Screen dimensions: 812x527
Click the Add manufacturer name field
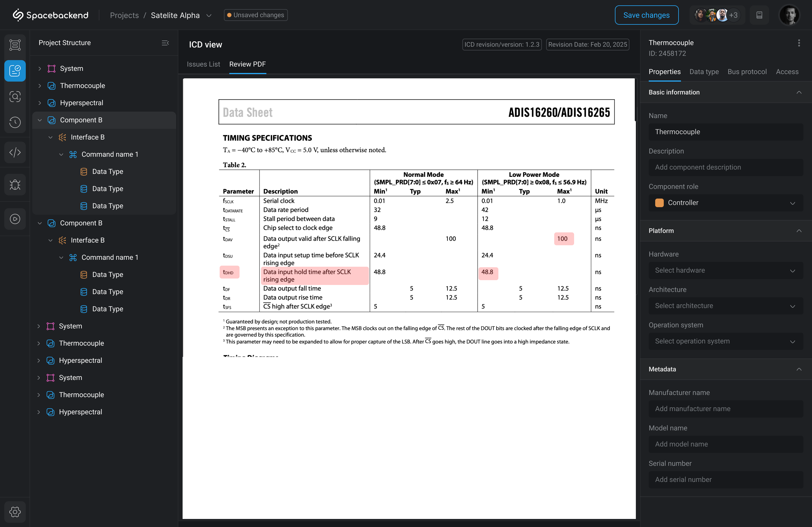click(726, 409)
